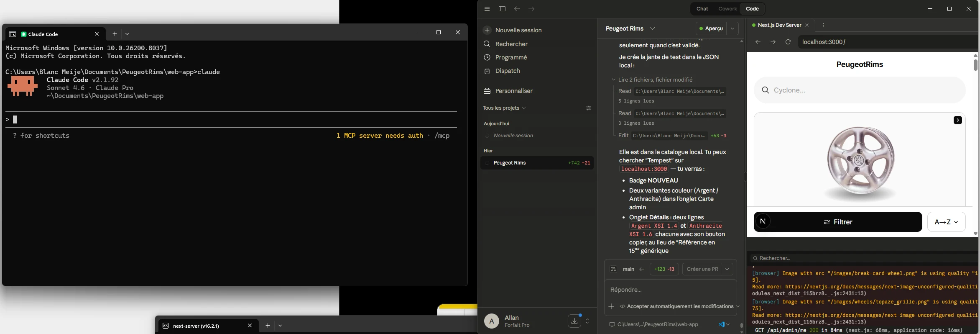Reload the localhost preview page
This screenshot has height=334, width=980.
[788, 42]
